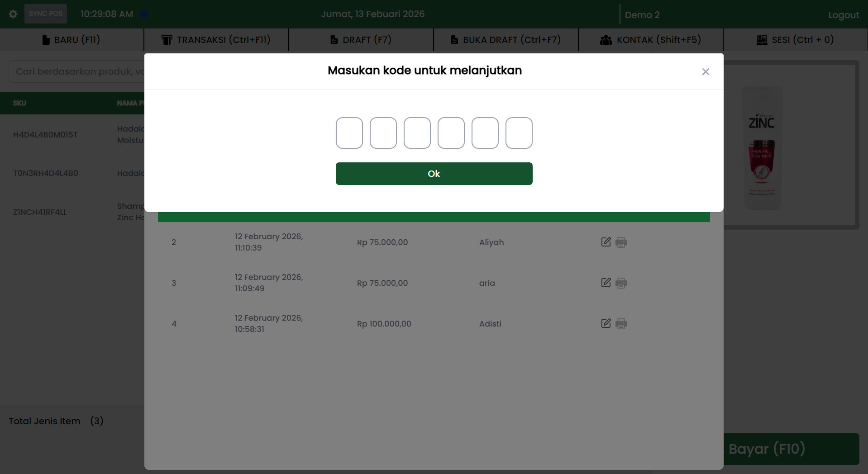868x474 pixels.
Task: Click the edit icon for Aliyah's draft
Action: point(606,242)
